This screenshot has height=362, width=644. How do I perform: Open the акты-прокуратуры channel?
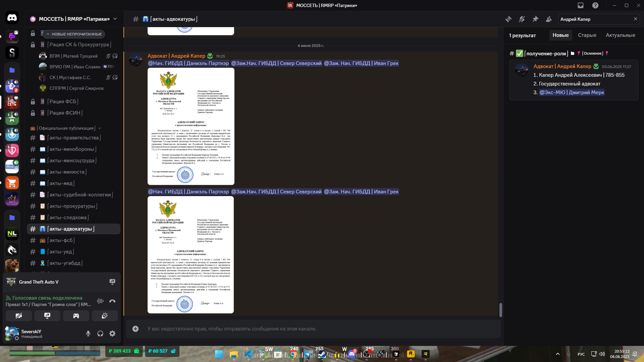pos(73,206)
